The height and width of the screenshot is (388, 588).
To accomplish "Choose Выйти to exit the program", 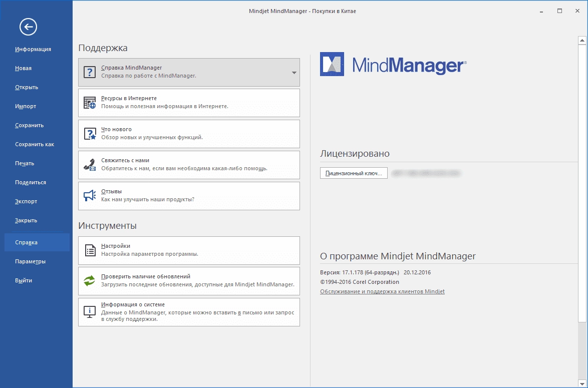I will pyautogui.click(x=23, y=280).
